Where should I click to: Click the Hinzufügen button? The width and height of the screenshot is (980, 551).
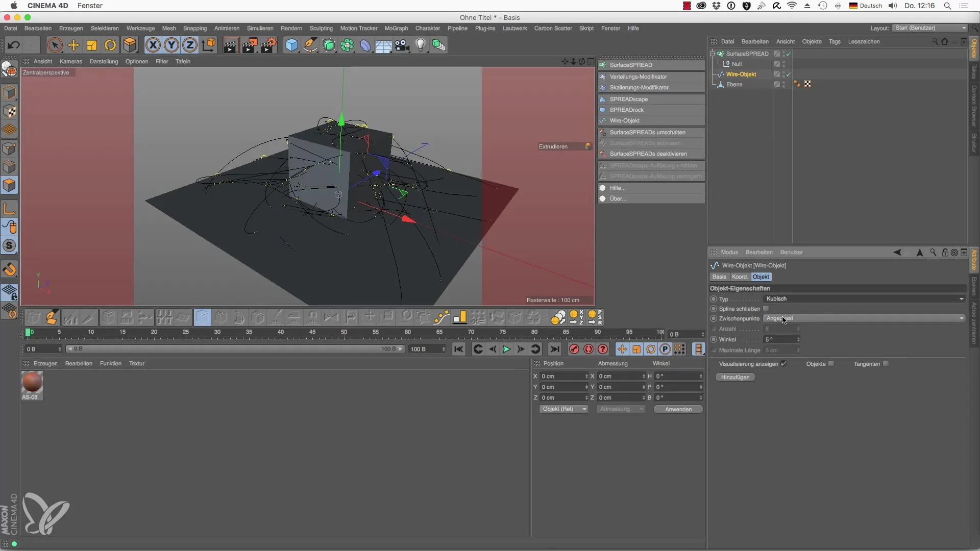(x=736, y=378)
